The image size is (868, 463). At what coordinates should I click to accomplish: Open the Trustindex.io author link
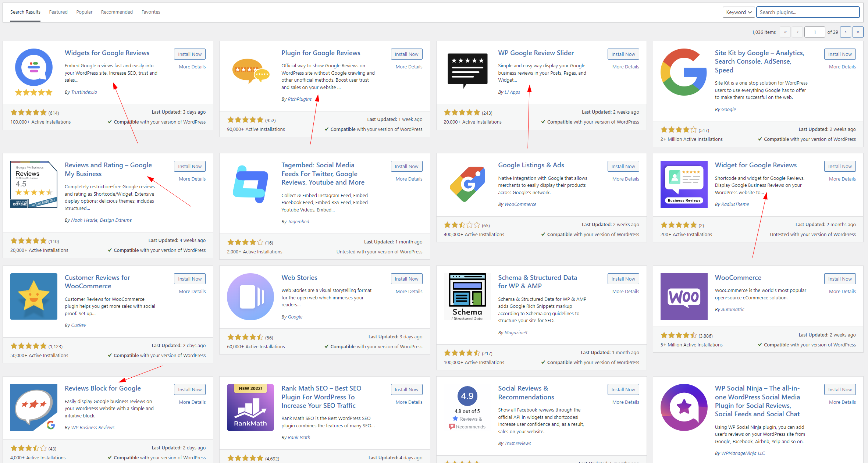click(x=84, y=92)
